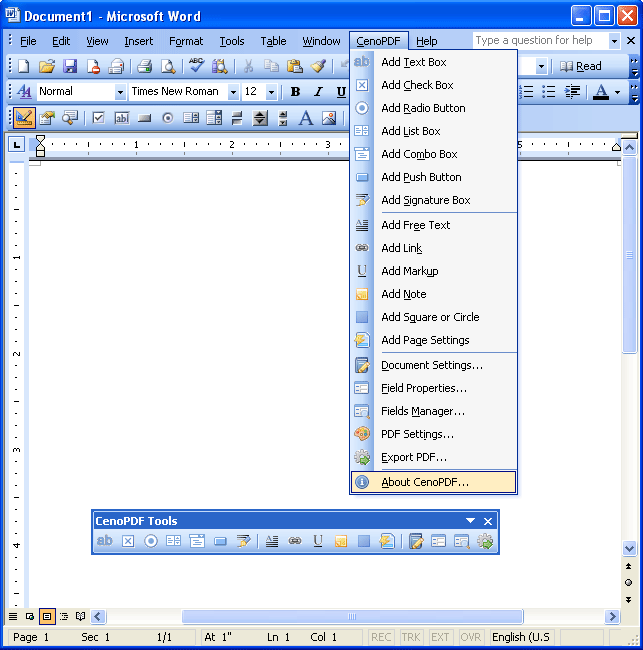The height and width of the screenshot is (650, 643).
Task: Click the Print Preview icon
Action: click(168, 66)
